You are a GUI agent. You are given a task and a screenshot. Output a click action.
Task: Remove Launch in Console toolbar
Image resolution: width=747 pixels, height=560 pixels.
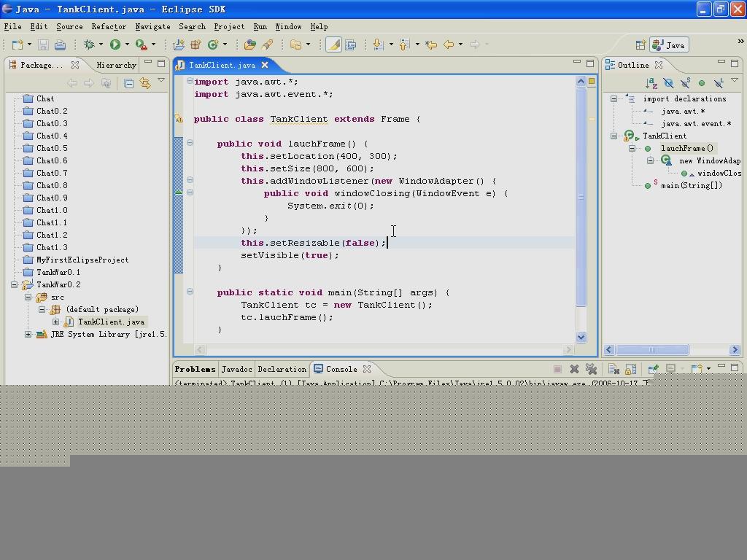pyautogui.click(x=574, y=369)
